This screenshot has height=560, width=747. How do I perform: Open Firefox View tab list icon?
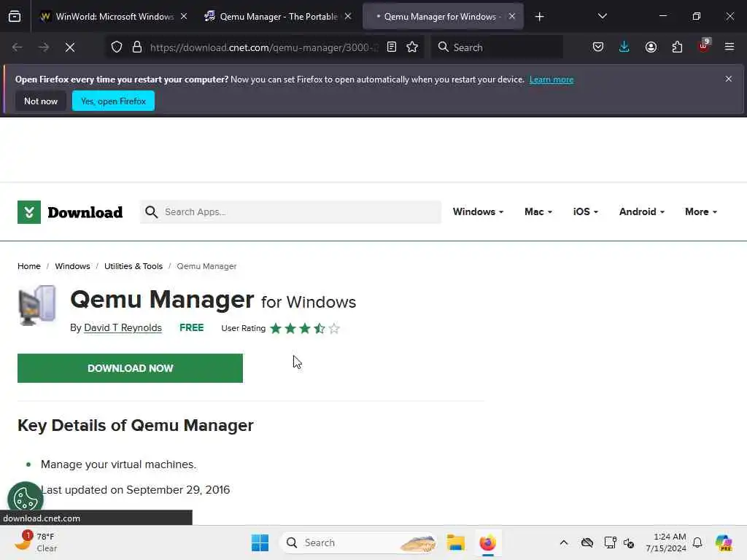coord(15,17)
